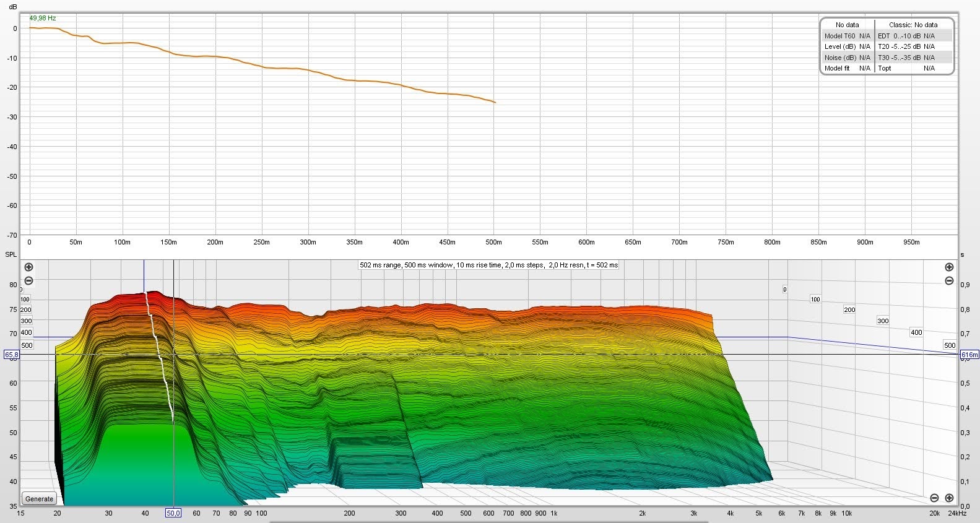Click the 49,98 Hz frequency label
The image size is (980, 523).
coord(43,19)
